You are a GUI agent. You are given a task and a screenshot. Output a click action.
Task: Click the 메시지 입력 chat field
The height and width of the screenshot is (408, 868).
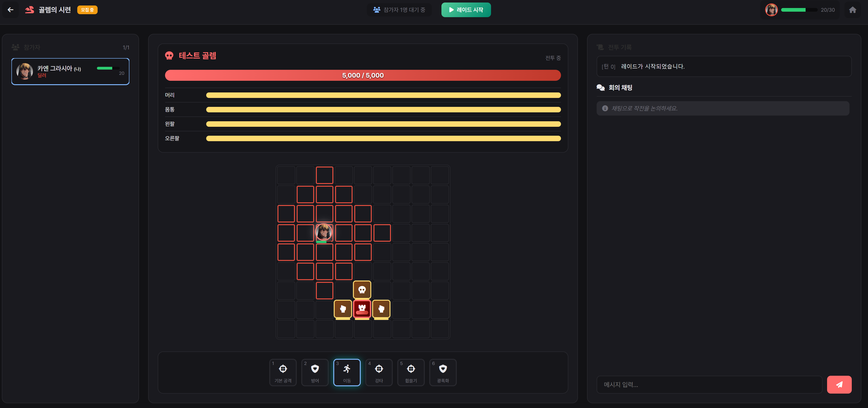pyautogui.click(x=709, y=384)
